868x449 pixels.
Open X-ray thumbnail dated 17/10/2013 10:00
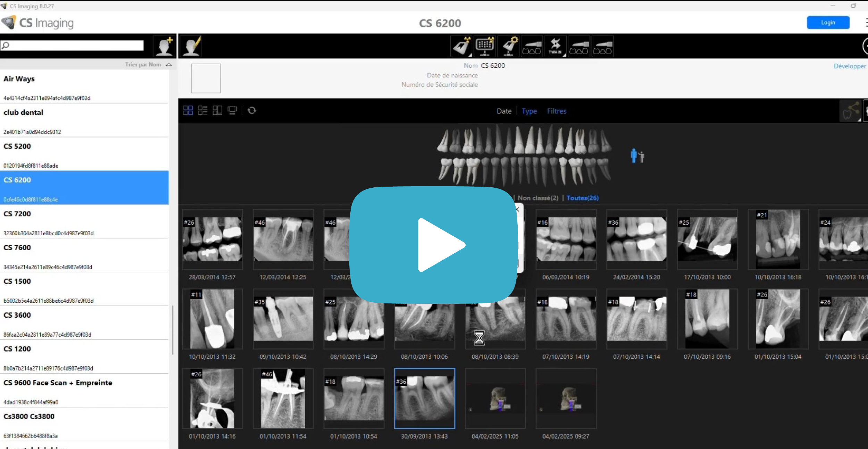point(707,239)
